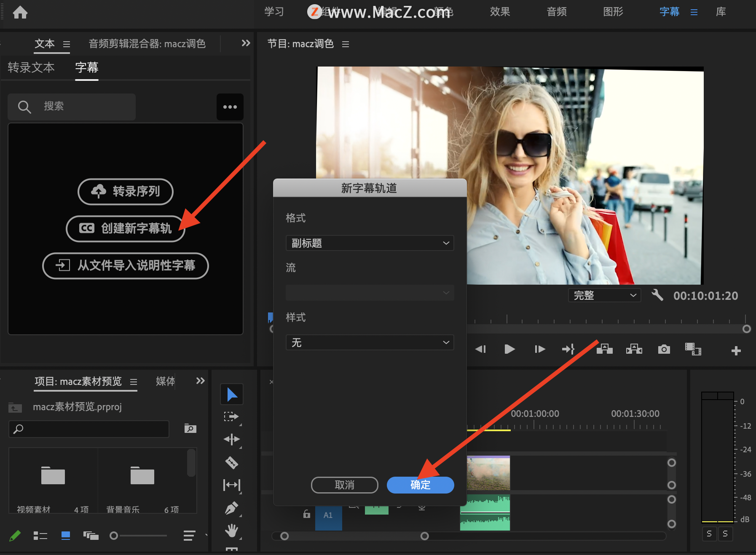The width and height of the screenshot is (756, 555).
Task: Select the Slip tool
Action: pos(232,485)
